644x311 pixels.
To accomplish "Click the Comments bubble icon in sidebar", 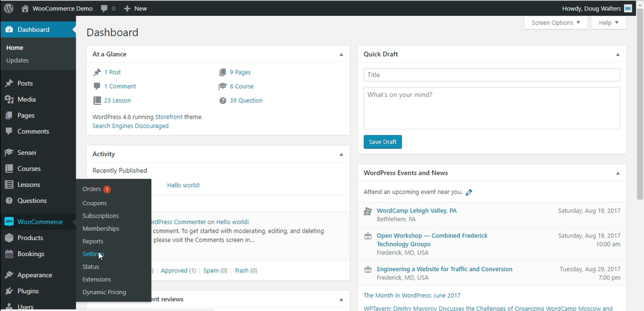I will click(9, 131).
